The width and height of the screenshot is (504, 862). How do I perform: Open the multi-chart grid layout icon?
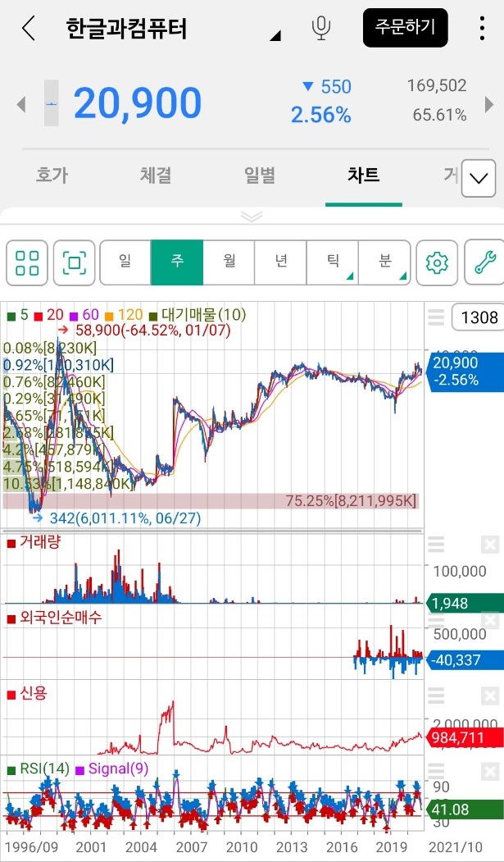27,262
